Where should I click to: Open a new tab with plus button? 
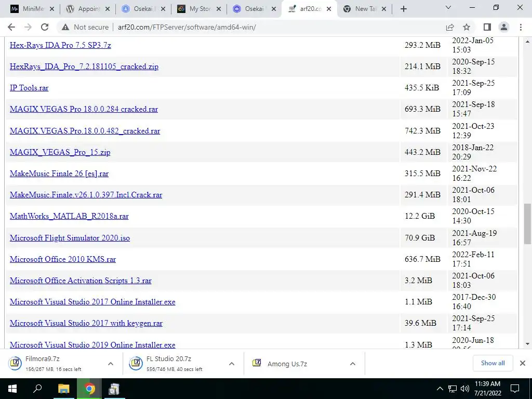tap(403, 9)
